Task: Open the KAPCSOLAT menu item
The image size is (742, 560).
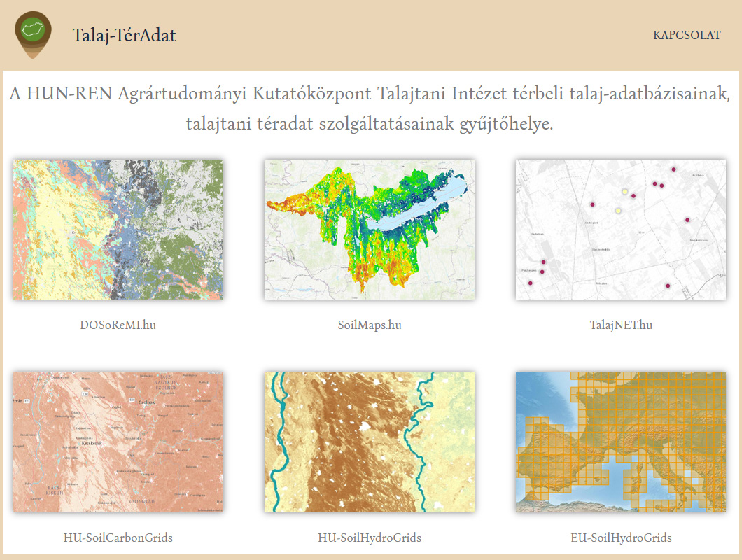Action: [687, 36]
